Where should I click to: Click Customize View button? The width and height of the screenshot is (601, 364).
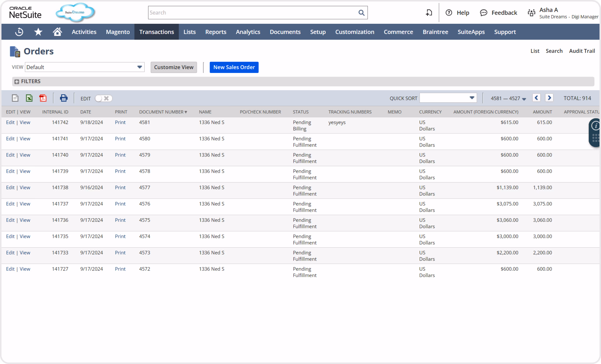[173, 67]
